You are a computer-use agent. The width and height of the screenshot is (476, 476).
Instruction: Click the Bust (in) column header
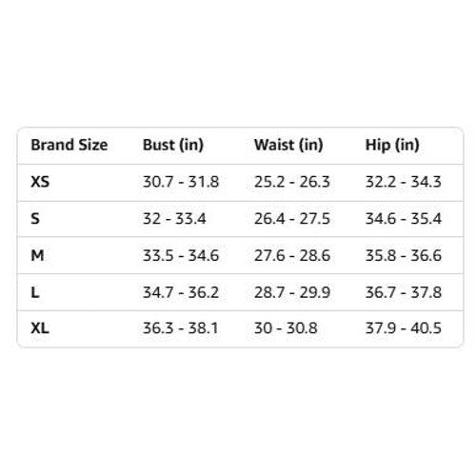(173, 146)
